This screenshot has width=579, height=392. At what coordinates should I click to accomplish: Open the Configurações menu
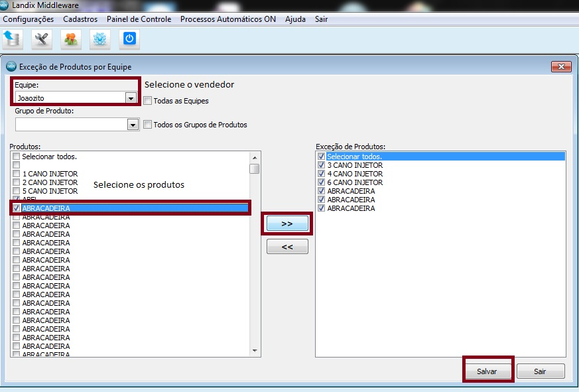[29, 19]
